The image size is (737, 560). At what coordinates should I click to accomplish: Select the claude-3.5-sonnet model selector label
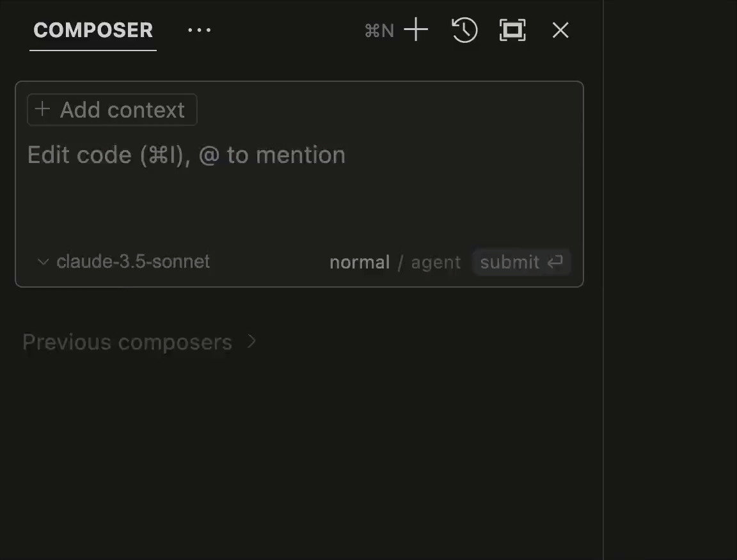[x=133, y=261]
